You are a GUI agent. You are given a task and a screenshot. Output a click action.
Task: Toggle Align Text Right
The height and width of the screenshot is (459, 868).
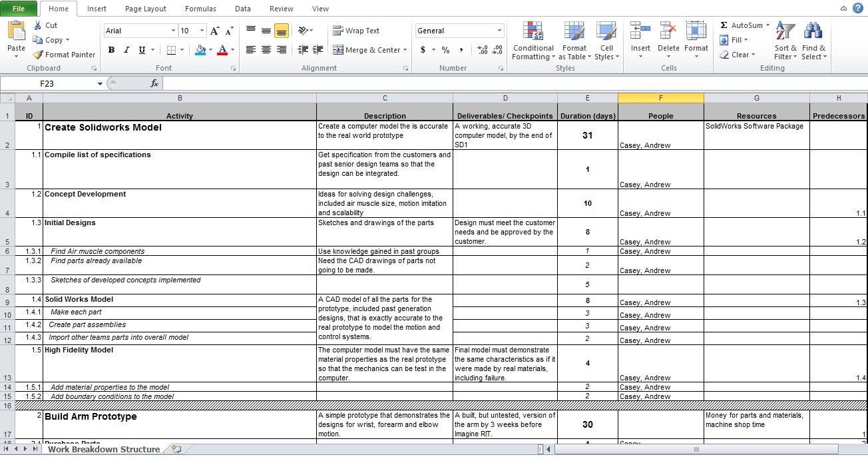(282, 50)
